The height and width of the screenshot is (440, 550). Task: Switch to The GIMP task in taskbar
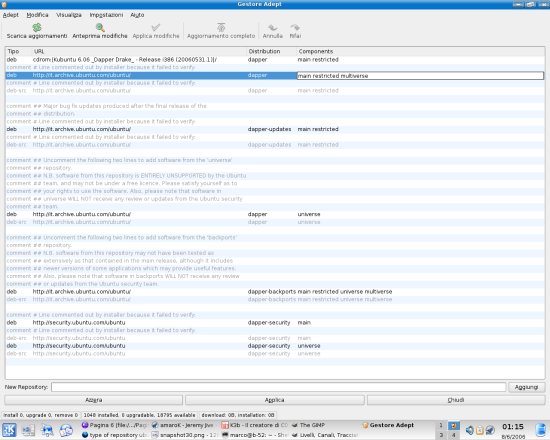pyautogui.click(x=325, y=425)
